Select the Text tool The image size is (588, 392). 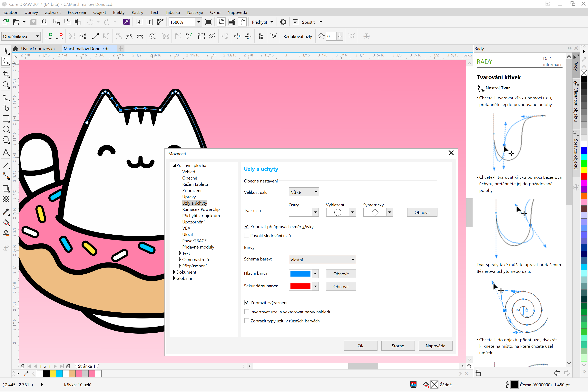pyautogui.click(x=6, y=152)
